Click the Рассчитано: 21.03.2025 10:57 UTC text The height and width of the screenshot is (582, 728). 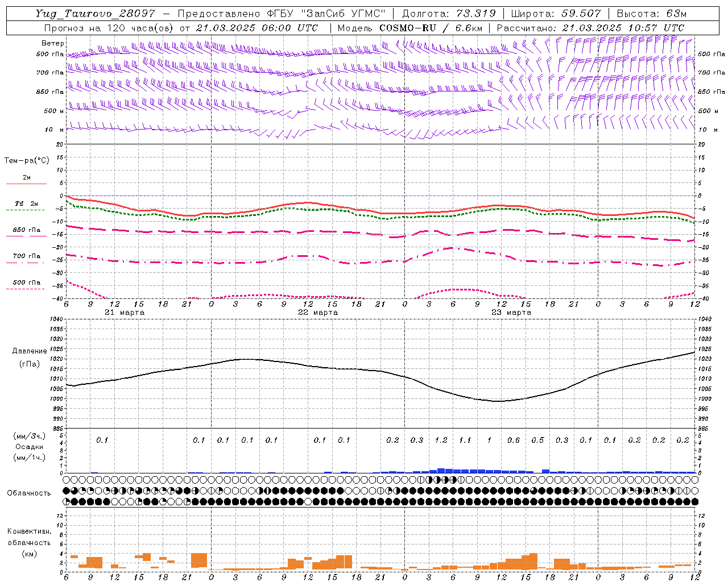[590, 28]
